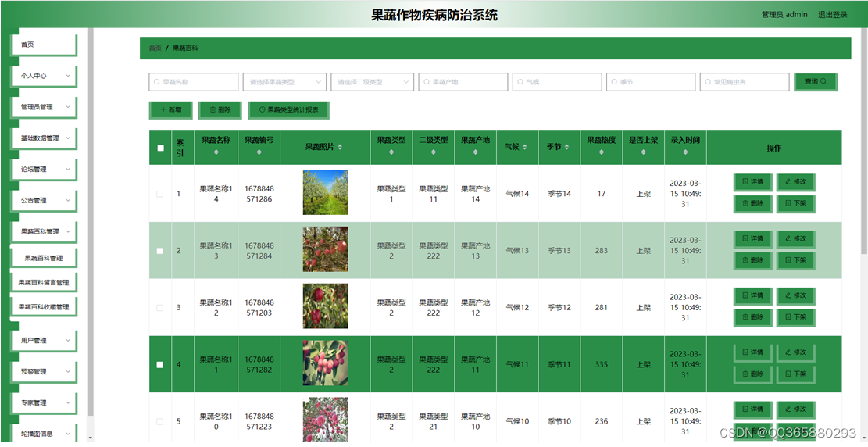Click the 查询 search button
This screenshot has width=868, height=447.
point(815,81)
